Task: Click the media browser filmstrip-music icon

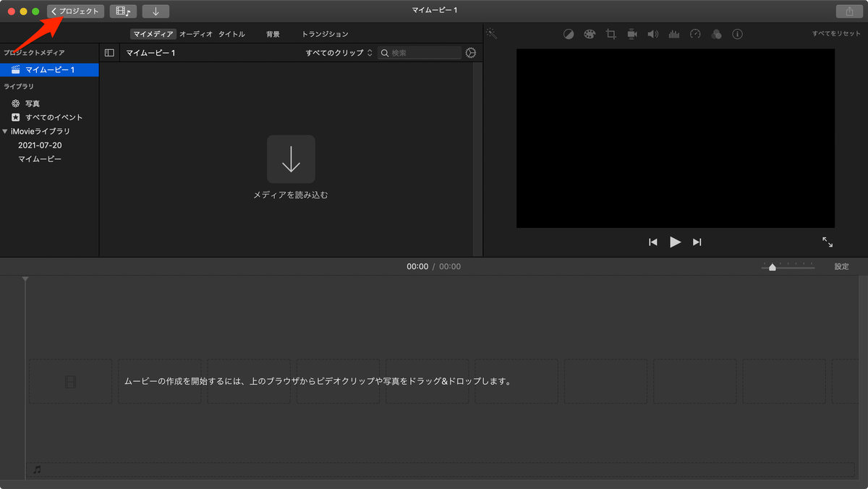Action: coord(123,12)
